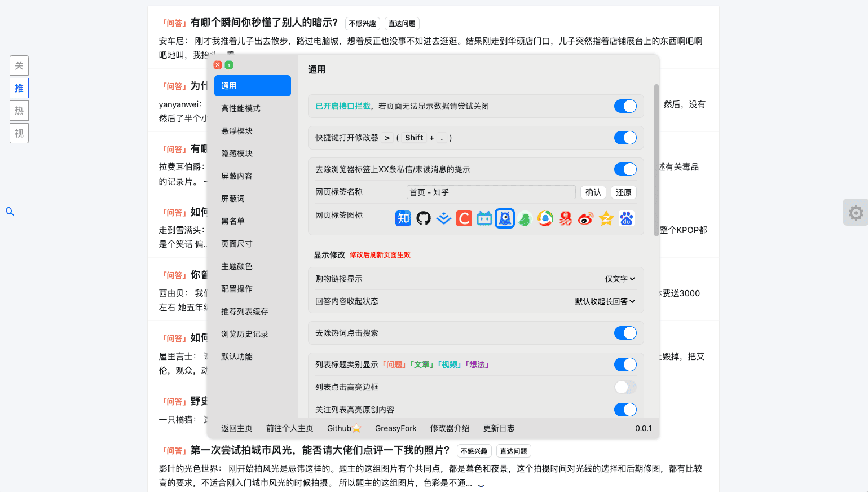Choose the Bilibili TV tab icon
Image resolution: width=868 pixels, height=492 pixels.
(484, 218)
